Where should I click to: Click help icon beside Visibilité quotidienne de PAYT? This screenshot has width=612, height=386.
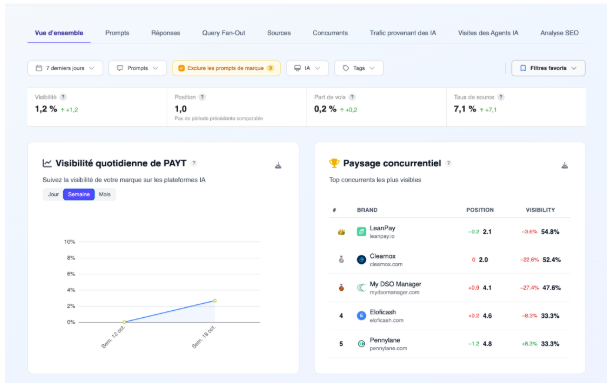194,163
